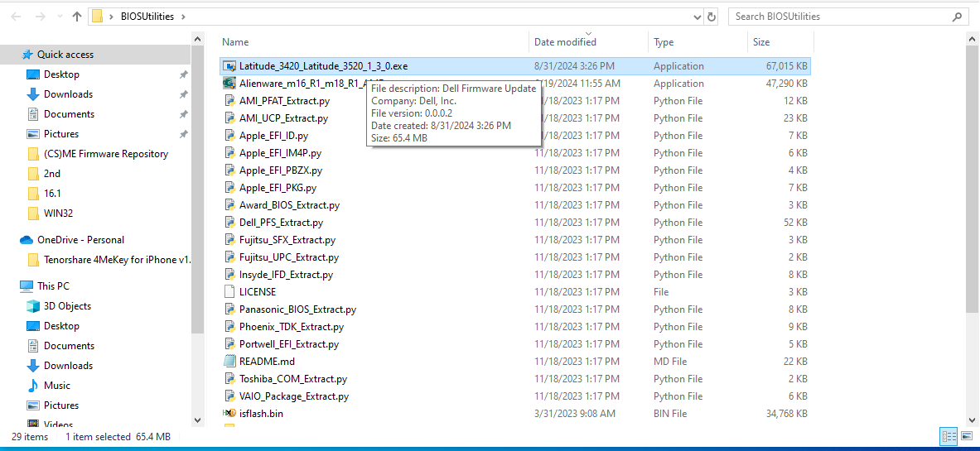Open the pinned Desktop folder under Quick access

click(61, 74)
